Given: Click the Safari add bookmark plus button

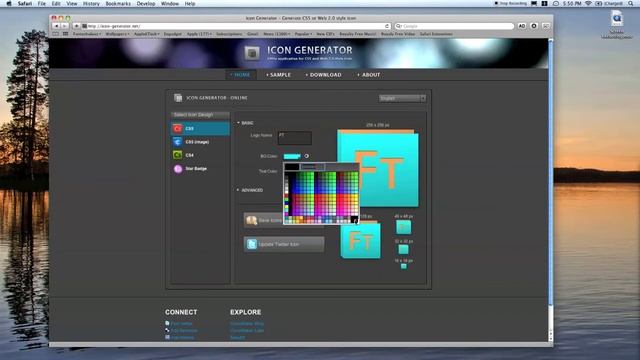Looking at the screenshot, I should tap(76, 26).
